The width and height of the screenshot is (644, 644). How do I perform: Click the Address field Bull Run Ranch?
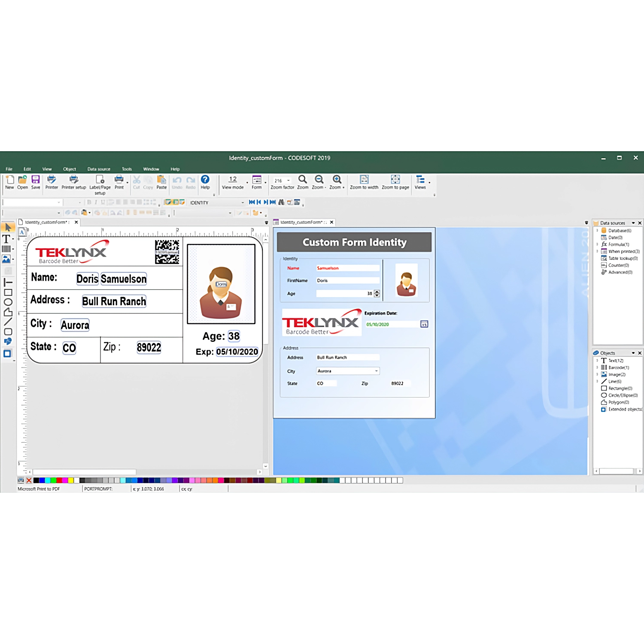point(348,357)
